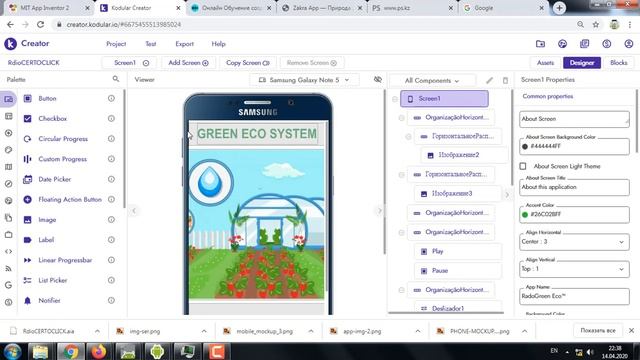Viewport: 640px width, 360px height.
Task: Click the Copy Screen button
Action: coord(247,63)
